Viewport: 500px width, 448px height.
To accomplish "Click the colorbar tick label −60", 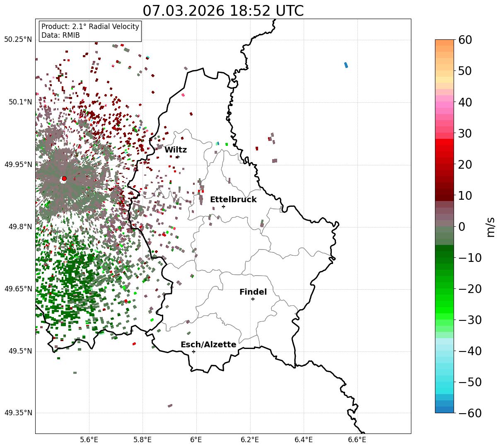I will coord(470,413).
